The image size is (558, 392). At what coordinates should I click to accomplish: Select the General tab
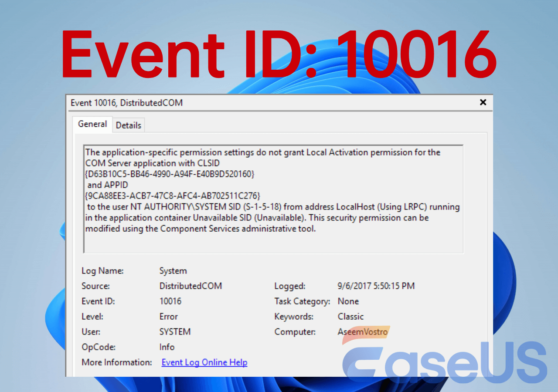pyautogui.click(x=92, y=124)
